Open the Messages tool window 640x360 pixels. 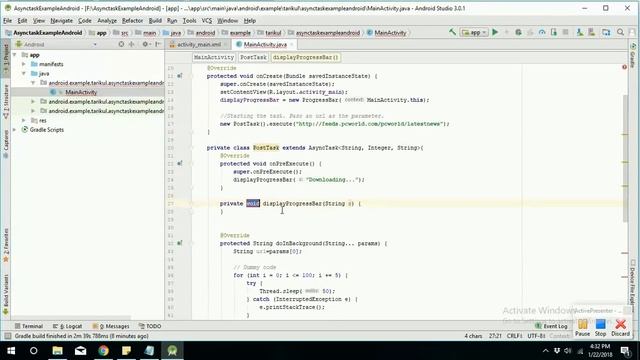coord(111,326)
